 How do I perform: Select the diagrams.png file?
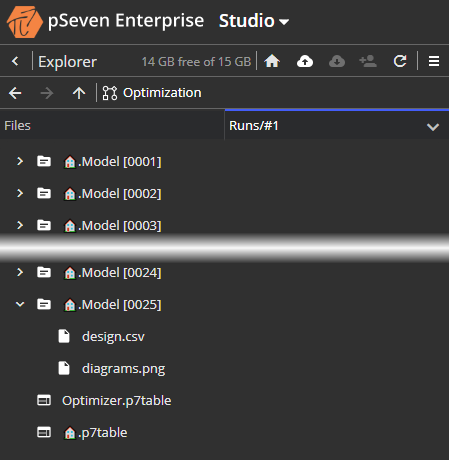click(x=123, y=368)
